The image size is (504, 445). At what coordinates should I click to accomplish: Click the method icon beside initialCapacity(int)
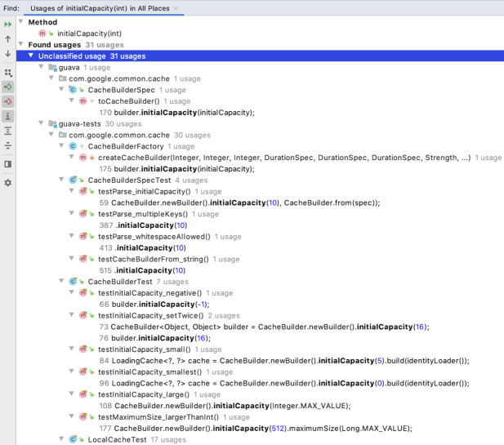(42, 33)
